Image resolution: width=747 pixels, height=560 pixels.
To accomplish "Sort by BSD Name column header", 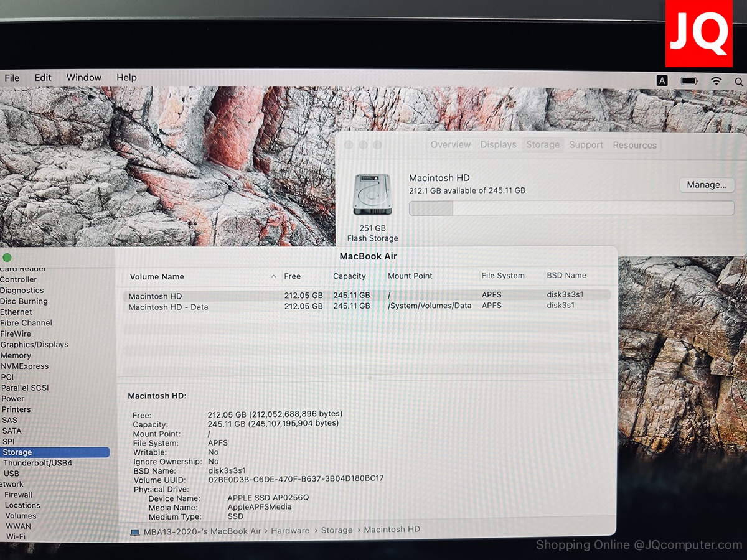I will pyautogui.click(x=566, y=275).
